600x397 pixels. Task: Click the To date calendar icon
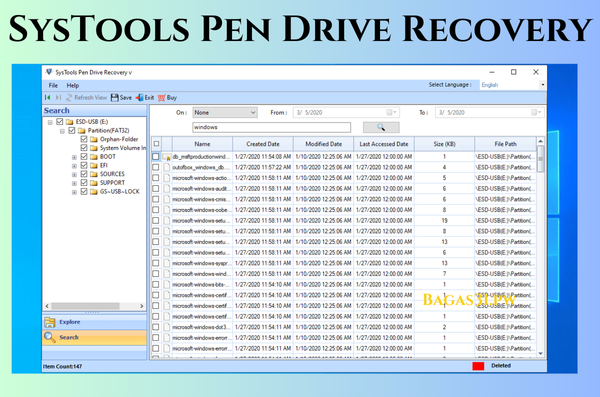[x=534, y=112]
